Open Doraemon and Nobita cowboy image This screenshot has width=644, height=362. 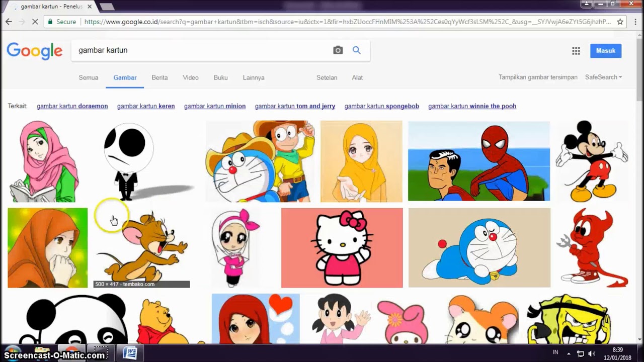[x=260, y=161]
